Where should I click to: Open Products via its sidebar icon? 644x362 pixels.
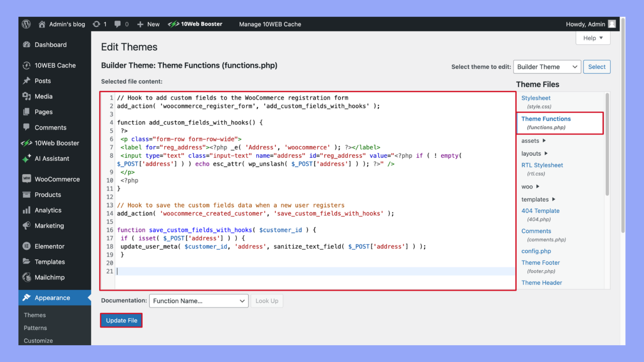pyautogui.click(x=27, y=194)
